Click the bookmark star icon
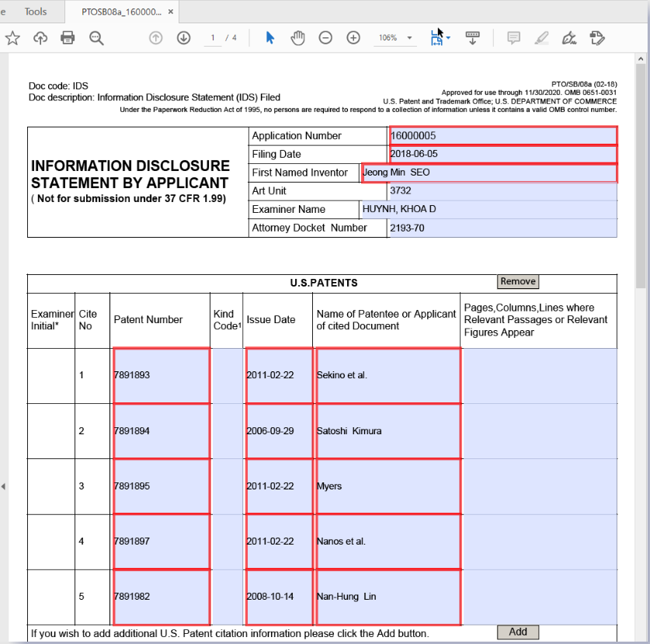Viewport: 650px width, 644px height. tap(12, 38)
